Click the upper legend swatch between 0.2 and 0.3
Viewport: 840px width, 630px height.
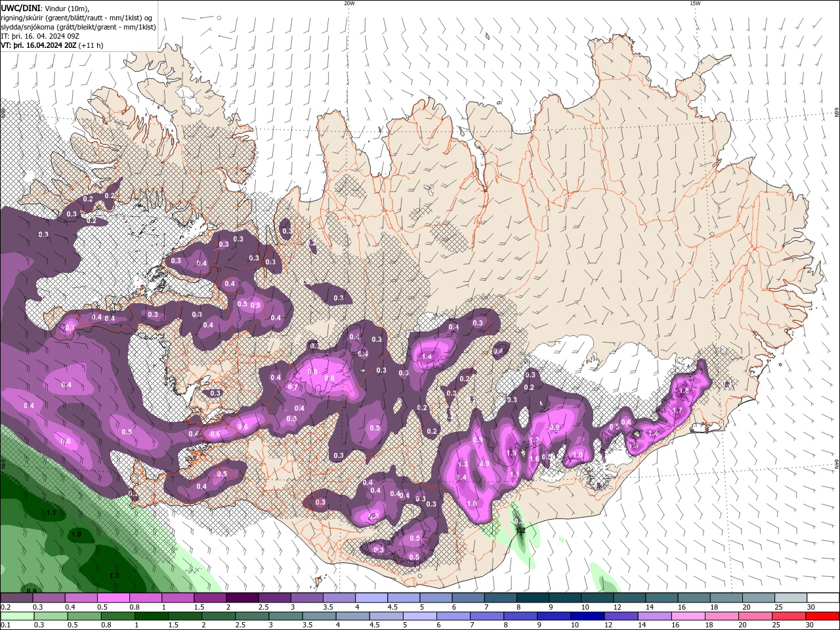click(x=16, y=598)
